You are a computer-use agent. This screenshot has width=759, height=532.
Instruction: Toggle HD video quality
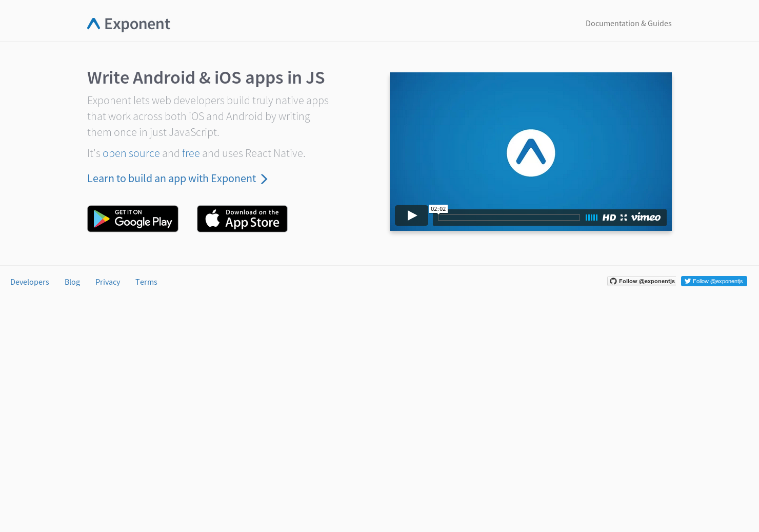609,218
